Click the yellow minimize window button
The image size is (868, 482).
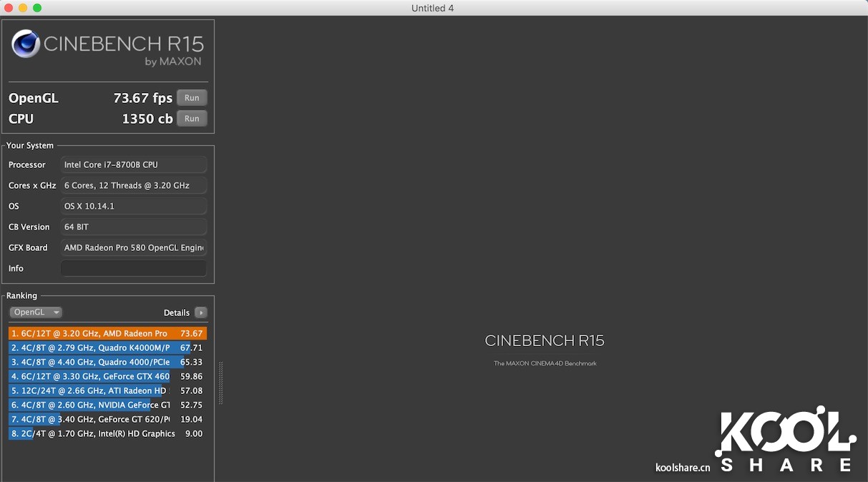(23, 8)
